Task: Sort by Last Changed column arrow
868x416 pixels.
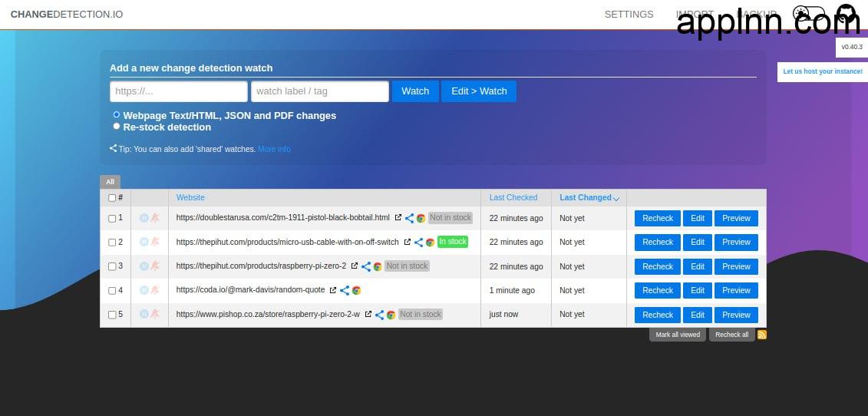Action: point(616,198)
